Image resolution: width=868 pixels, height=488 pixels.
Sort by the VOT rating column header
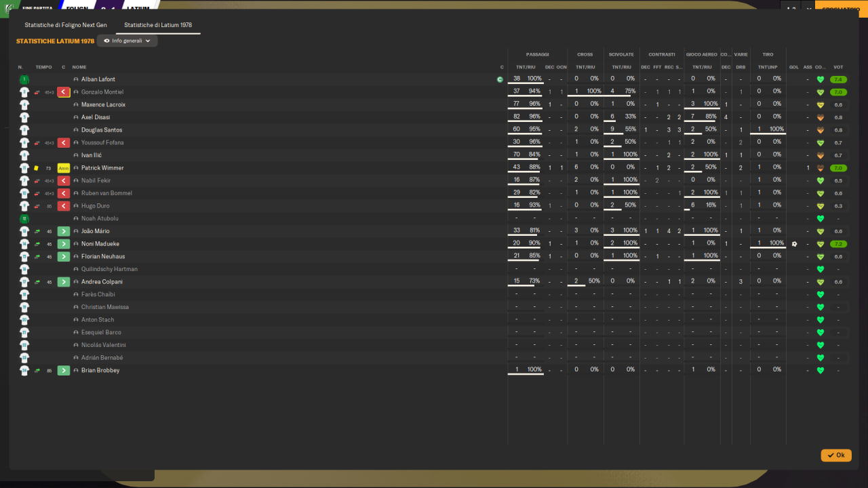click(x=839, y=67)
